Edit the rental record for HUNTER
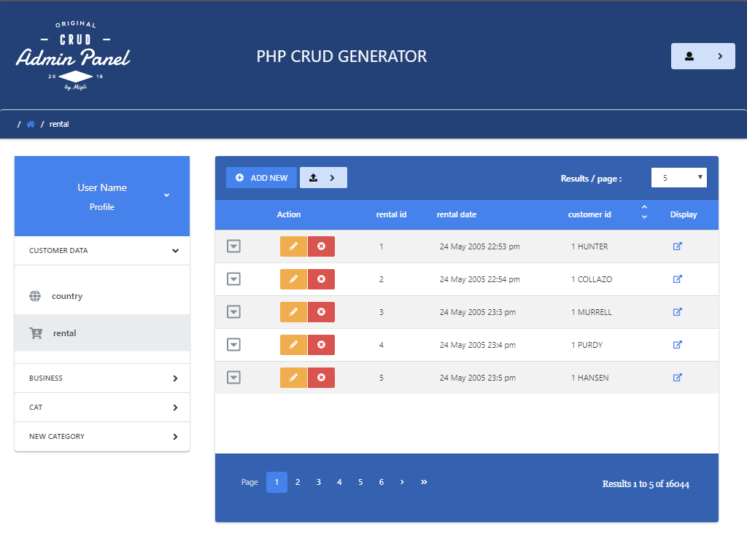 (293, 246)
